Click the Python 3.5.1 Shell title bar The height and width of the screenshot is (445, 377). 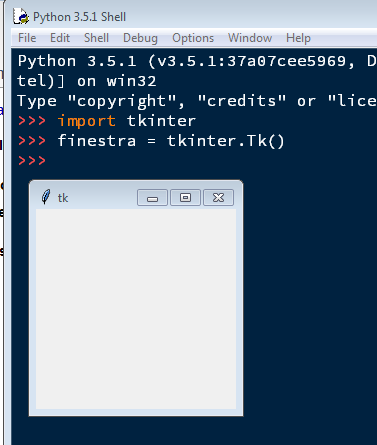tap(192, 16)
